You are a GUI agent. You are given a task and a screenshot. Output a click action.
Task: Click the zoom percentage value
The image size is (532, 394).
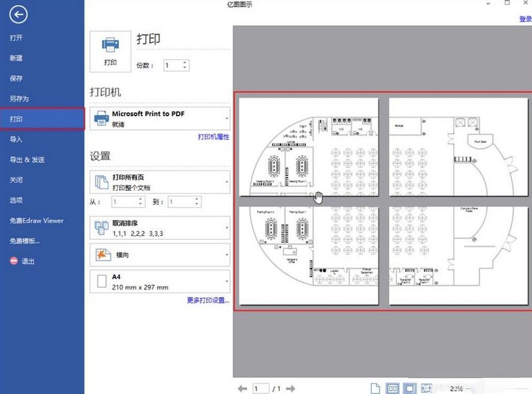click(x=456, y=389)
